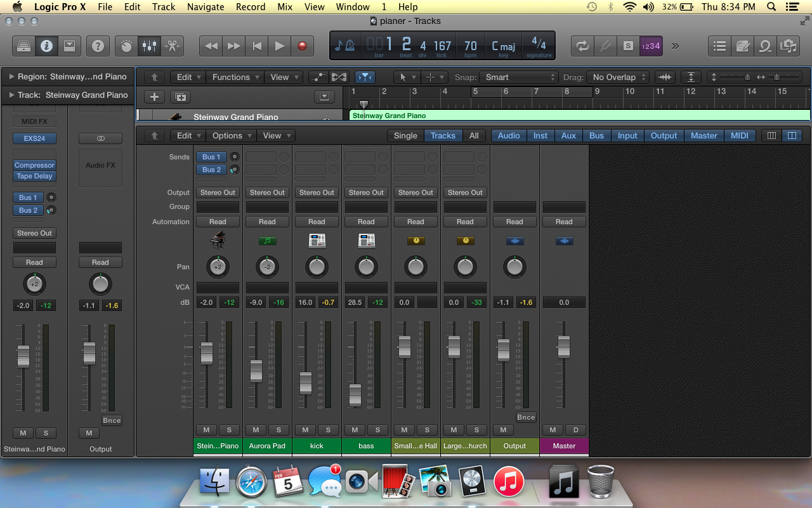Toggle the purple 1234 count-in button
812x508 pixels.
point(651,46)
